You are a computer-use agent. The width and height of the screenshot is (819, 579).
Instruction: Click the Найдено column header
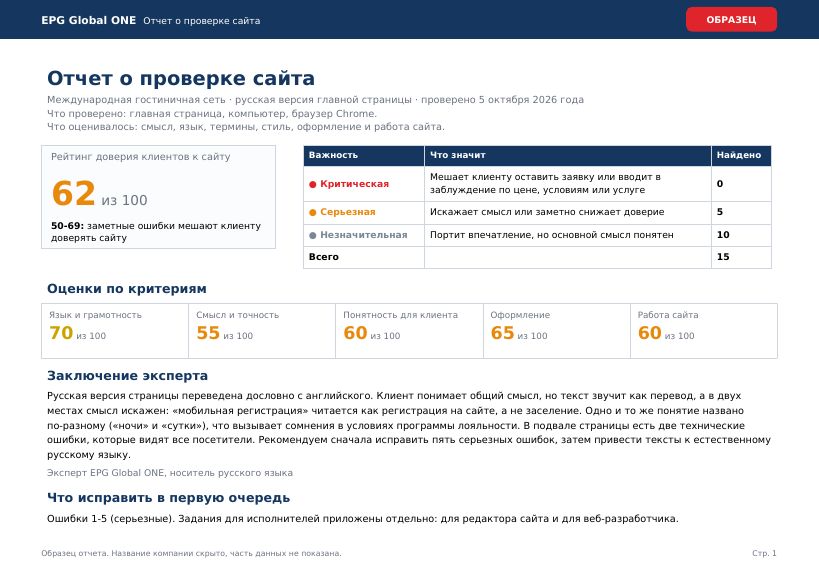(739, 155)
